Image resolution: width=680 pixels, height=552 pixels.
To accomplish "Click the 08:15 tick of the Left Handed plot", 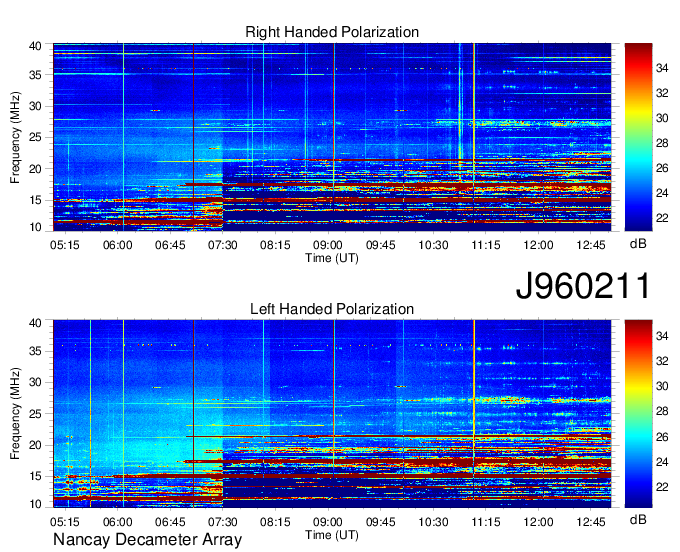I will [x=275, y=522].
